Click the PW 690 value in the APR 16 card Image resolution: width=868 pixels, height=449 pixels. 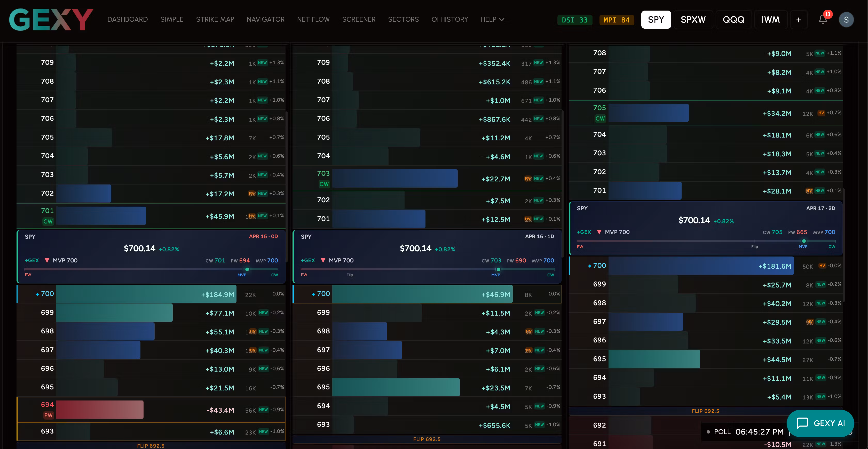516,260
